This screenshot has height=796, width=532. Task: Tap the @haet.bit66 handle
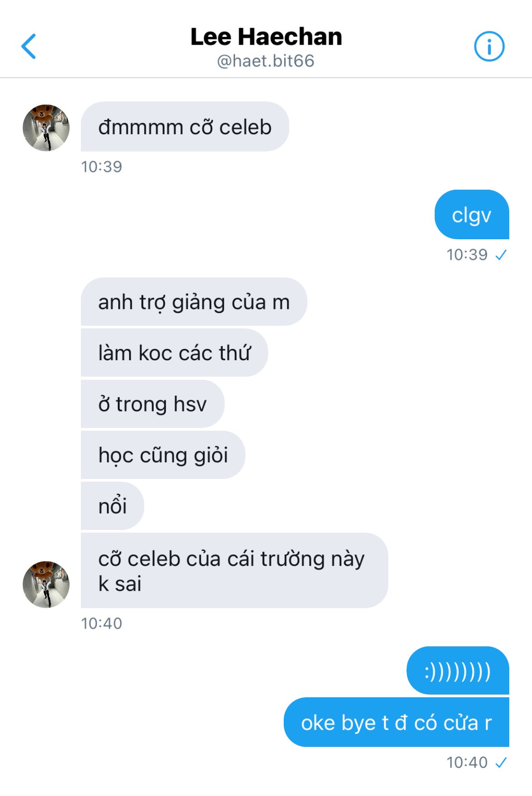266,61
